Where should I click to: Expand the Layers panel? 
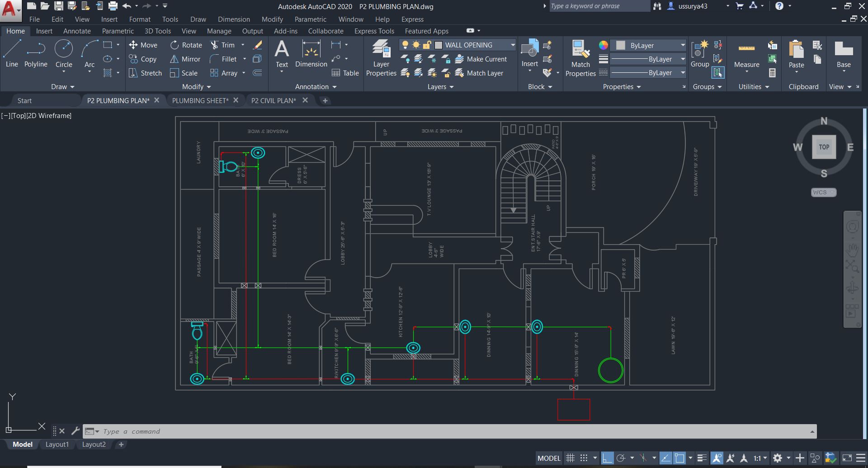[441, 86]
